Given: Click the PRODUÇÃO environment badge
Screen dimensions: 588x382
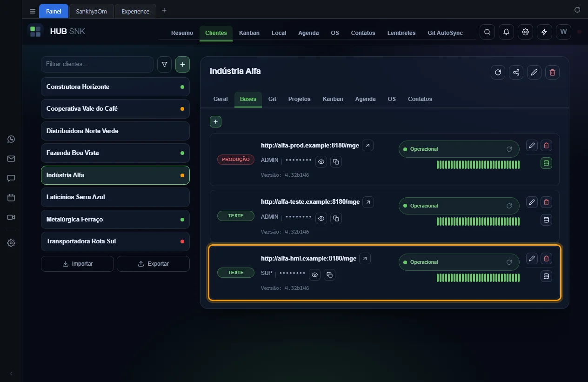Looking at the screenshot, I should [x=236, y=159].
